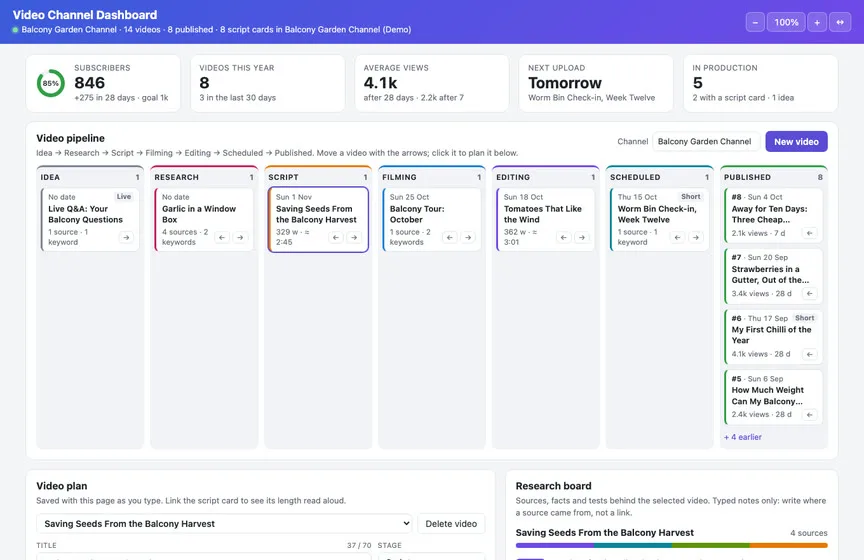Click the Videos This Year stat card
The width and height of the screenshot is (864, 560).
point(268,83)
